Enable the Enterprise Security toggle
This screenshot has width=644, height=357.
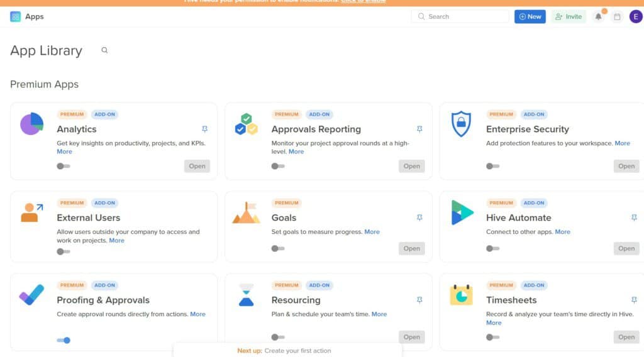[493, 166]
